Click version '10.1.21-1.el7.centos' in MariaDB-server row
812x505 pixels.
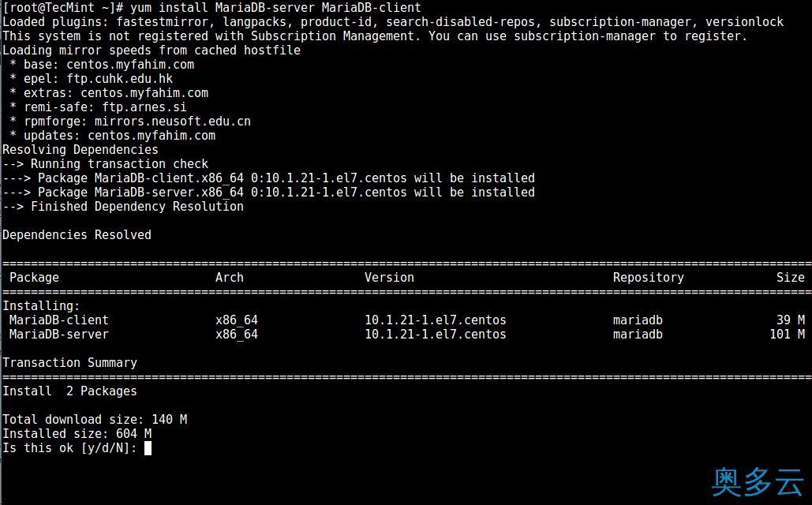[x=436, y=335]
